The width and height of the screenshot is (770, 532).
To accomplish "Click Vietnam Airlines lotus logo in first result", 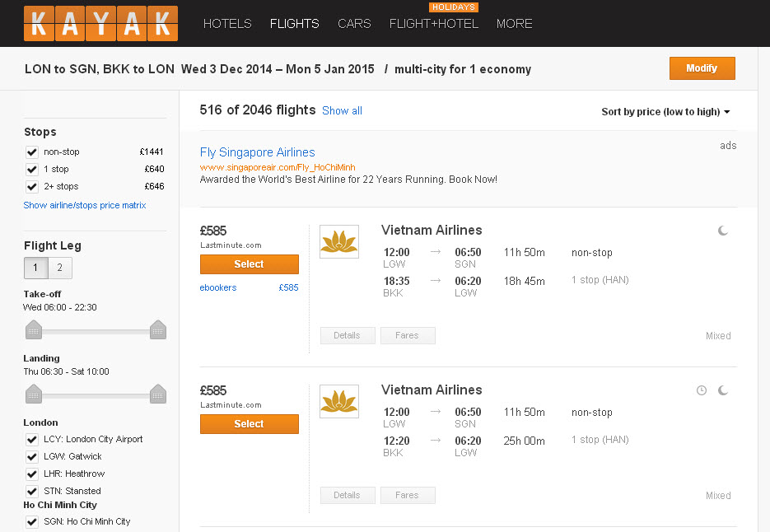I will (x=338, y=241).
